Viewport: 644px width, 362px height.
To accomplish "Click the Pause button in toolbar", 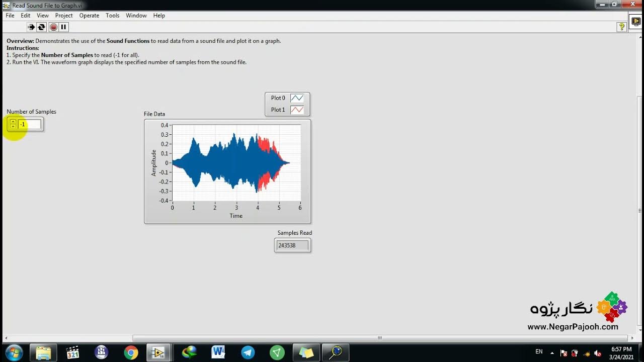I will click(64, 27).
